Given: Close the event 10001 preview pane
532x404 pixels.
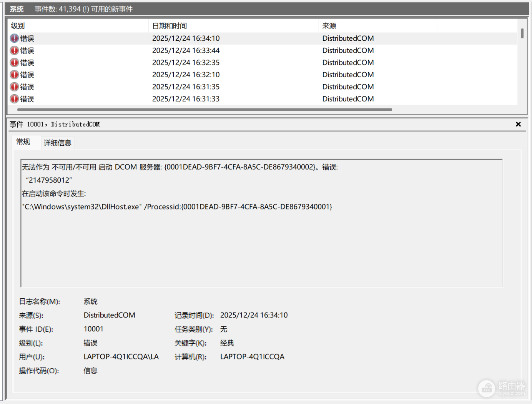Looking at the screenshot, I should pos(518,124).
